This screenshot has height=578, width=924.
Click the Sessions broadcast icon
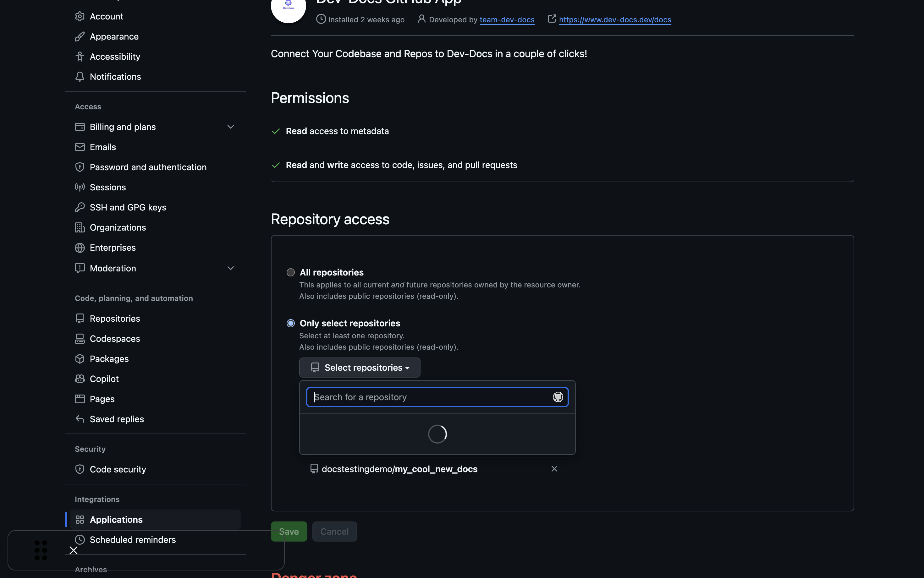point(80,187)
